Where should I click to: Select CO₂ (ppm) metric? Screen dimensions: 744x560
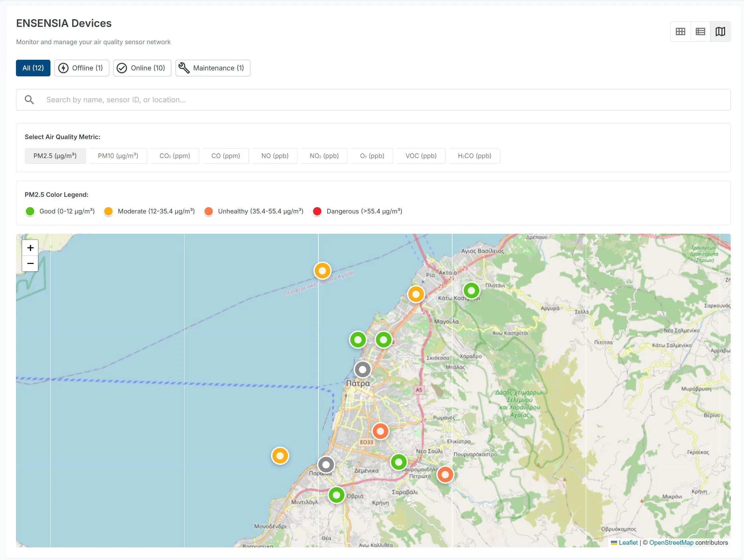(x=175, y=156)
